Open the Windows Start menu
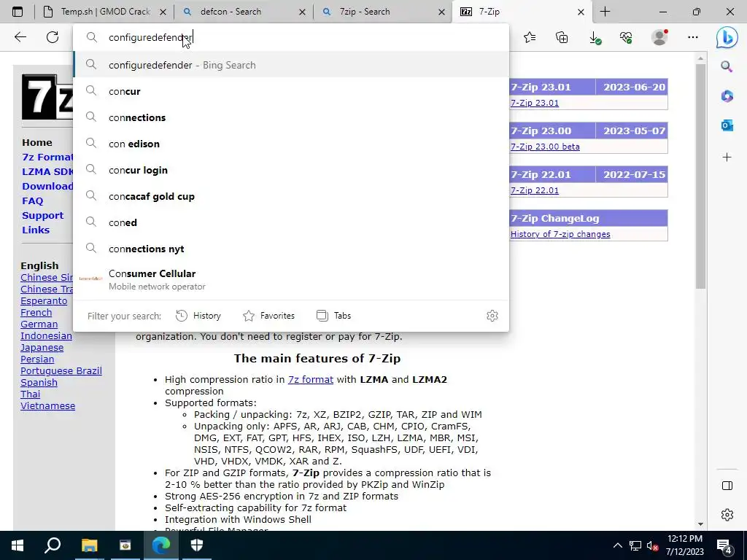Screen dimensions: 747x560 18,545
